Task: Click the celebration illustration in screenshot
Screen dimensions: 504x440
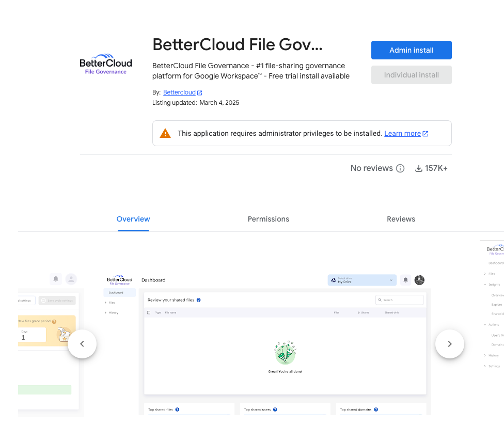Action: (285, 352)
